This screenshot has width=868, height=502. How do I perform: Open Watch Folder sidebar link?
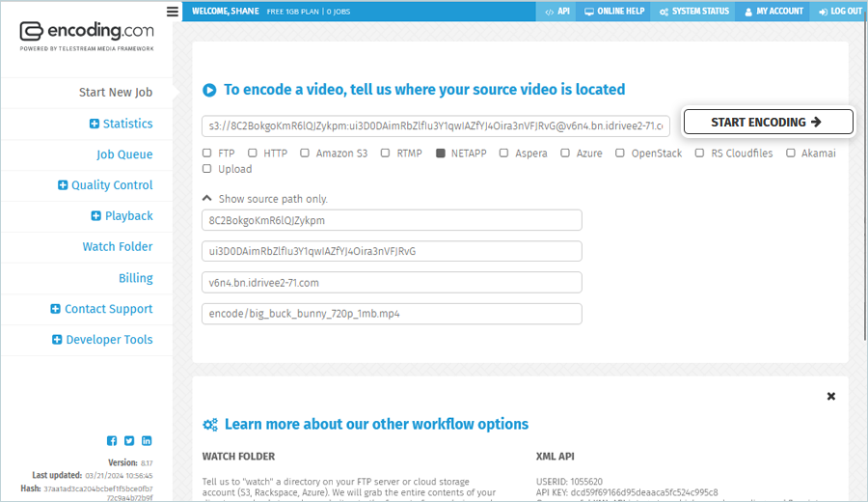(x=118, y=246)
